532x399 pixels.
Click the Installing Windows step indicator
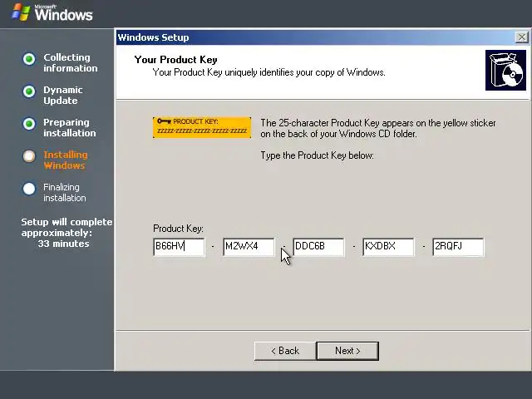29,156
